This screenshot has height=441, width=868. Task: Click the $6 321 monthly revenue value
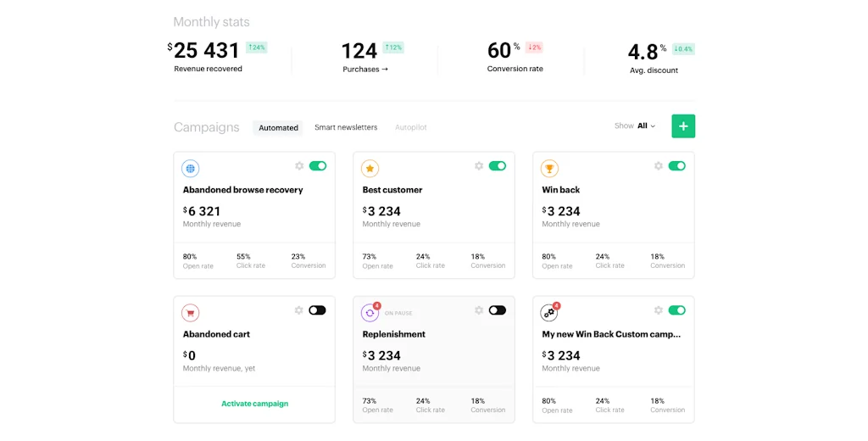click(202, 211)
